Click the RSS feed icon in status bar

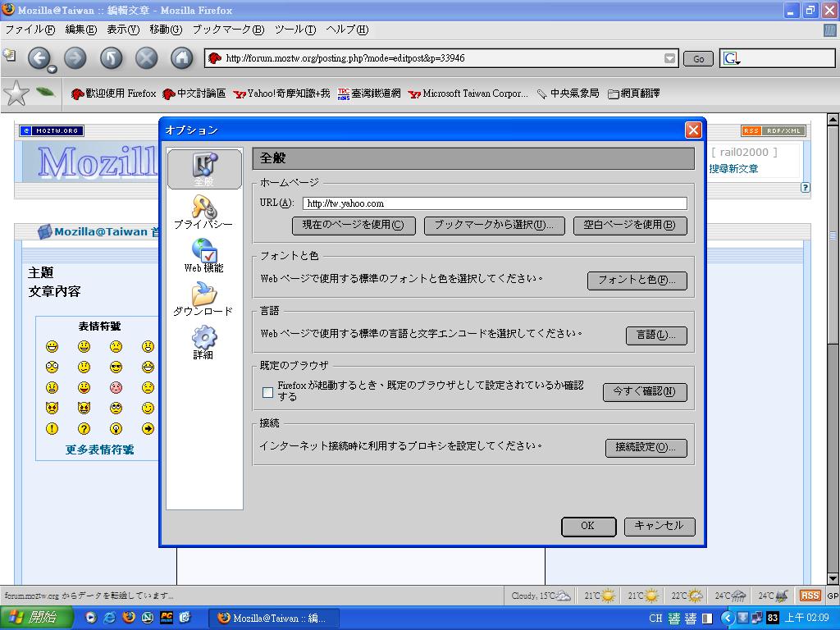pos(810,596)
